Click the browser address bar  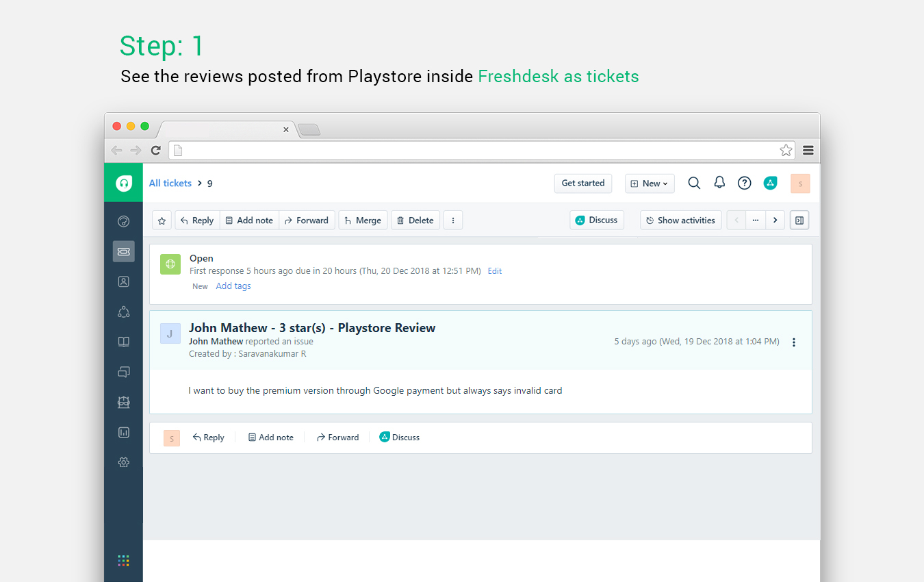483,150
